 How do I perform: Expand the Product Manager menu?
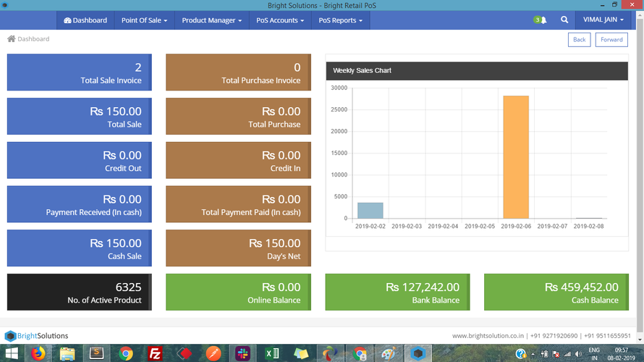[211, 20]
